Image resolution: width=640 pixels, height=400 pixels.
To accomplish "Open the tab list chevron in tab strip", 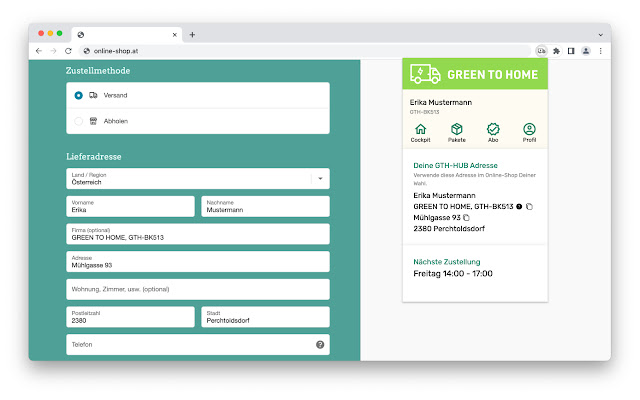I will pyautogui.click(x=600, y=35).
